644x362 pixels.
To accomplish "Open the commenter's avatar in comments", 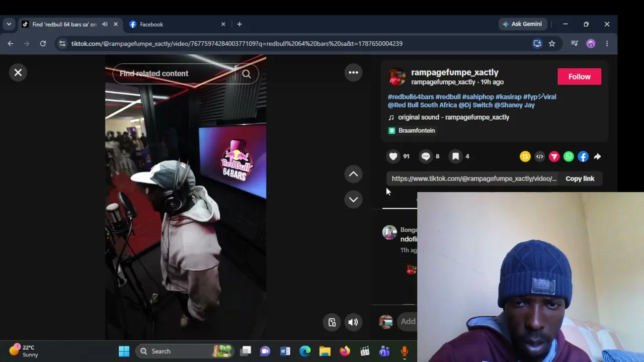I will pyautogui.click(x=389, y=232).
